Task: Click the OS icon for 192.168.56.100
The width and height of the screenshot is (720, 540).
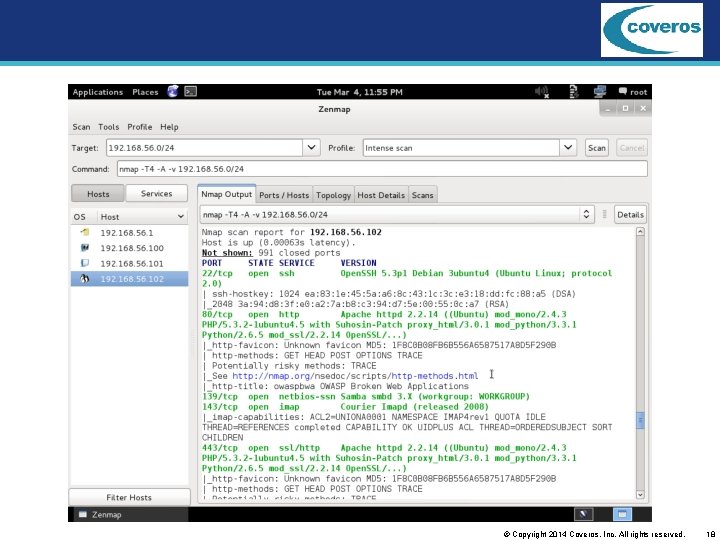Action: click(x=85, y=248)
